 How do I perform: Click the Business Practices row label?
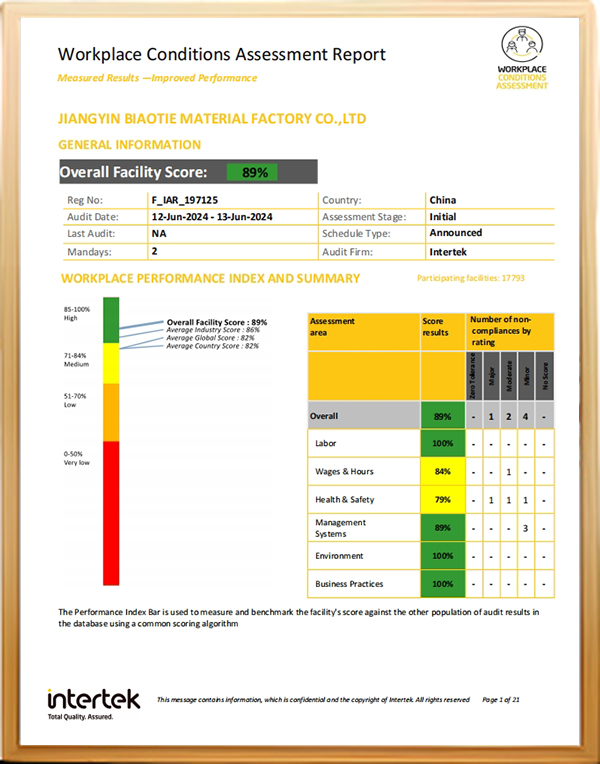coord(349,583)
